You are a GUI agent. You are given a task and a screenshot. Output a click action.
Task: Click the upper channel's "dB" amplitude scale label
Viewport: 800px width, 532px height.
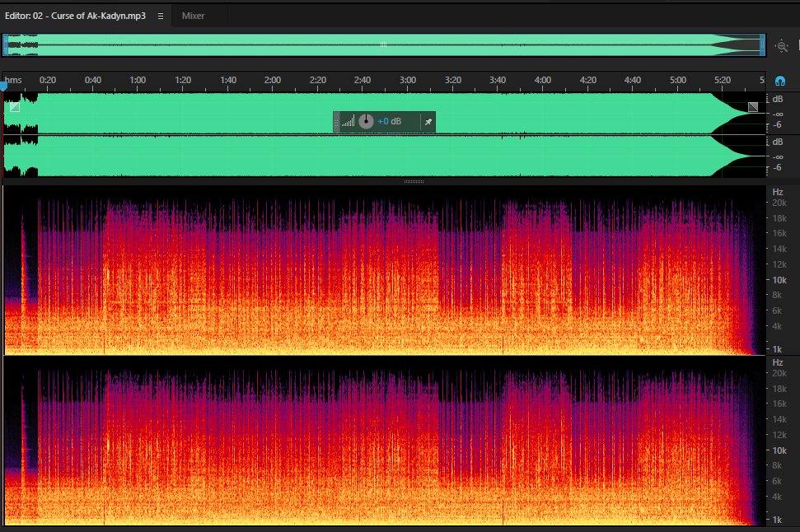pyautogui.click(x=778, y=99)
